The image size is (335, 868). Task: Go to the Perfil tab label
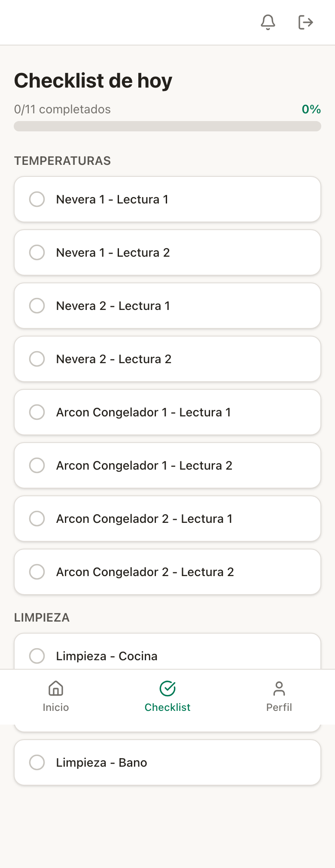[x=279, y=707]
